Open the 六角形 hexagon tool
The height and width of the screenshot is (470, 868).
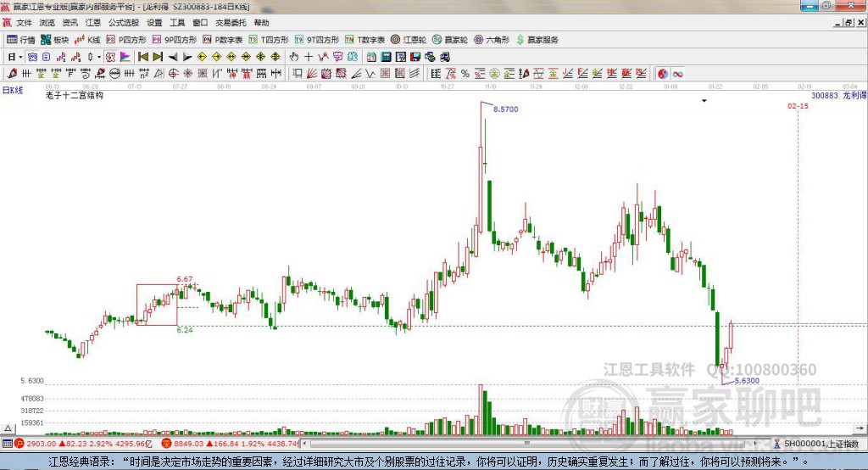tap(492, 40)
